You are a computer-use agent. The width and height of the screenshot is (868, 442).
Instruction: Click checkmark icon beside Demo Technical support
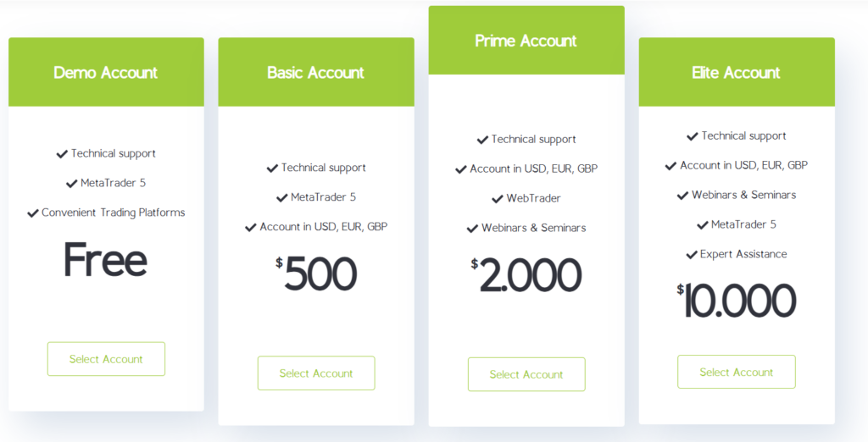pos(62,154)
